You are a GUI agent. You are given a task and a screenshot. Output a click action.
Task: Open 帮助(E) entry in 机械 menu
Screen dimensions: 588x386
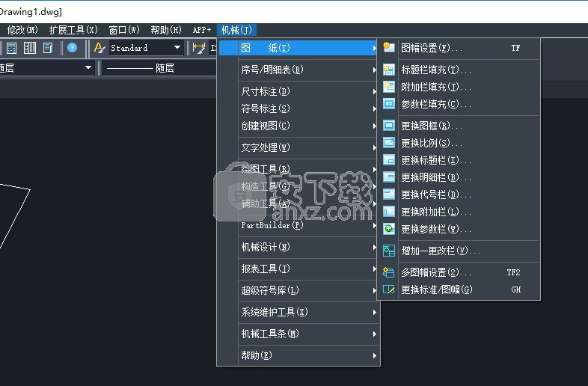point(298,355)
